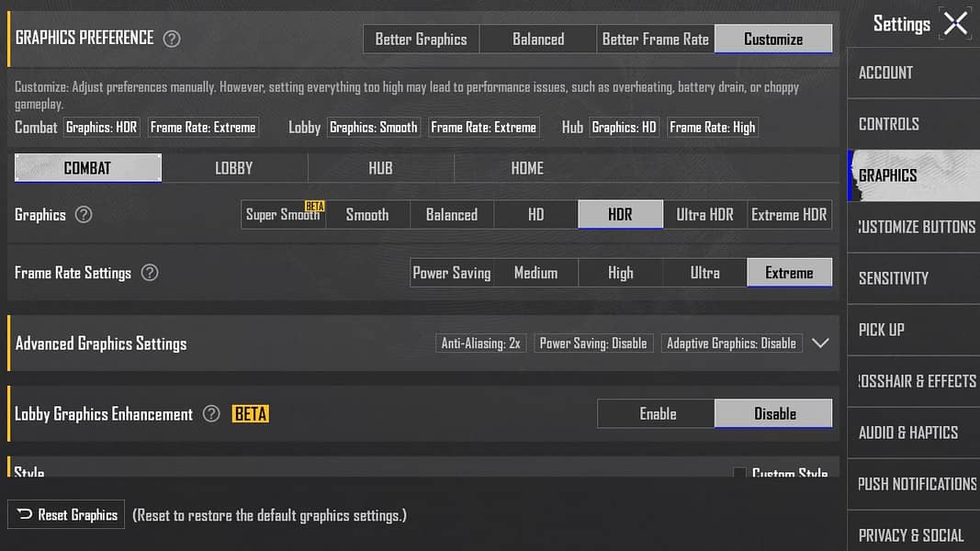This screenshot has width=980, height=551.
Task: Select Extreme frame rate
Action: [789, 273]
